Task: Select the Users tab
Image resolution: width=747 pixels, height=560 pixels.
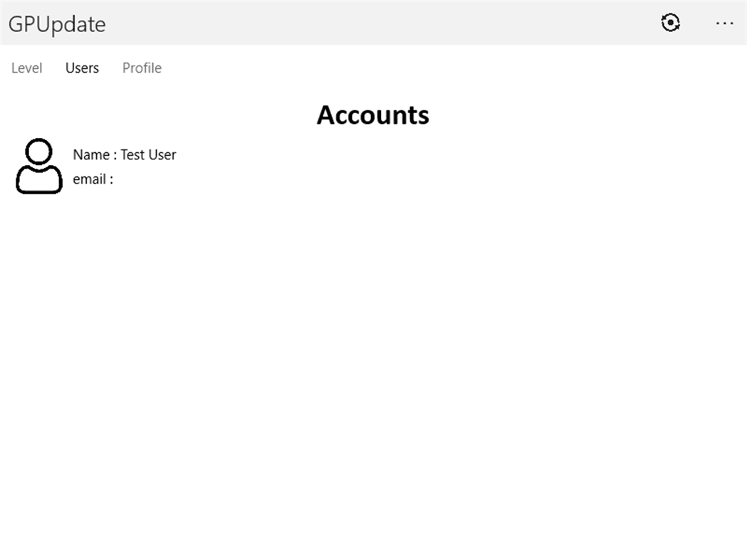Action: coord(81,68)
